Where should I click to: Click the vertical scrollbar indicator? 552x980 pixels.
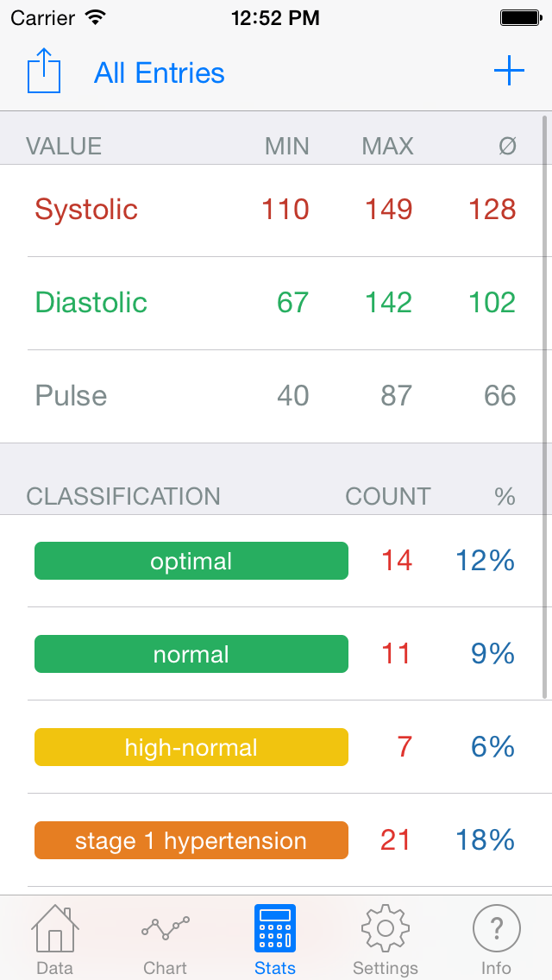pos(546,406)
